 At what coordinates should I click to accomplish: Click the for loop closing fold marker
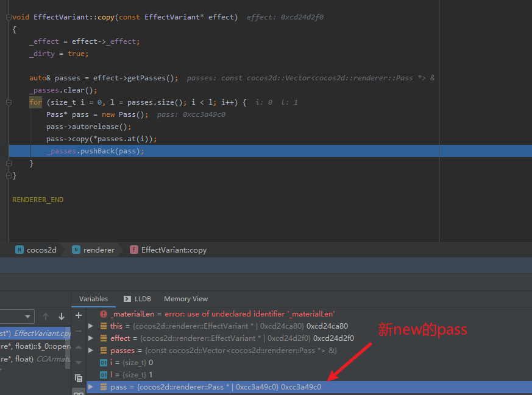pos(9,163)
